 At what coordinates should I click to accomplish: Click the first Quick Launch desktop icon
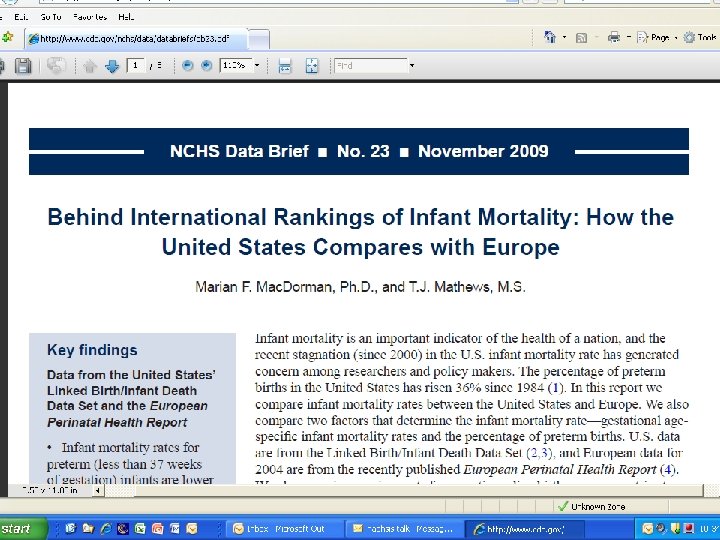(70, 529)
